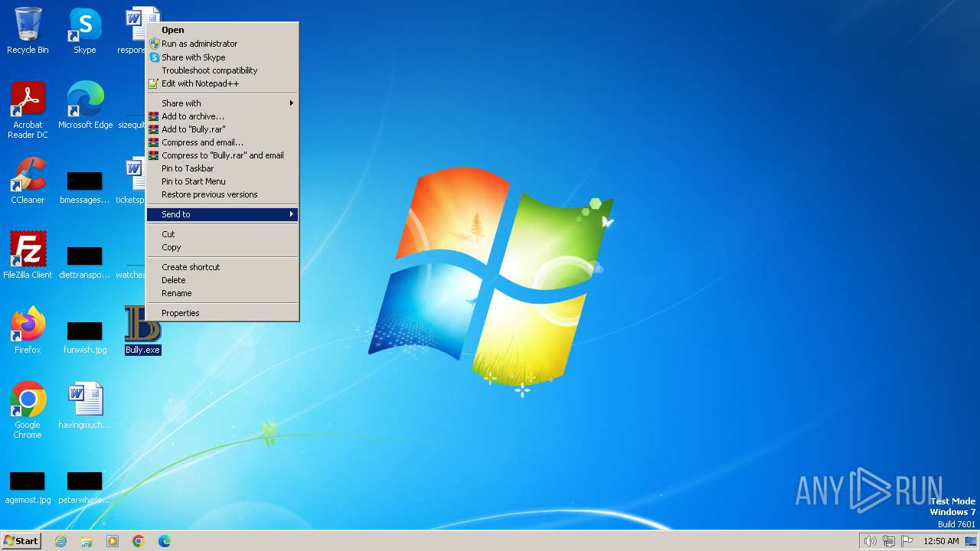Choose Add to "Bully.rar"
This screenshot has height=551, width=980.
pyautogui.click(x=222, y=129)
